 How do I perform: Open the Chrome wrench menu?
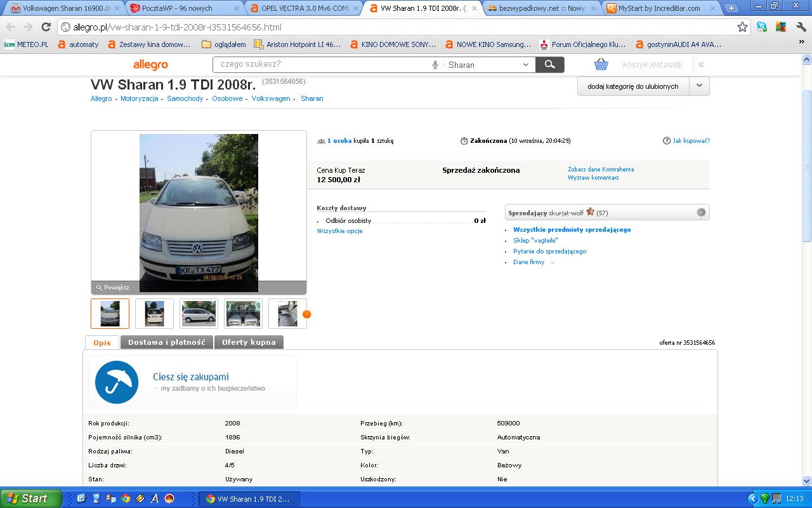[x=801, y=27]
